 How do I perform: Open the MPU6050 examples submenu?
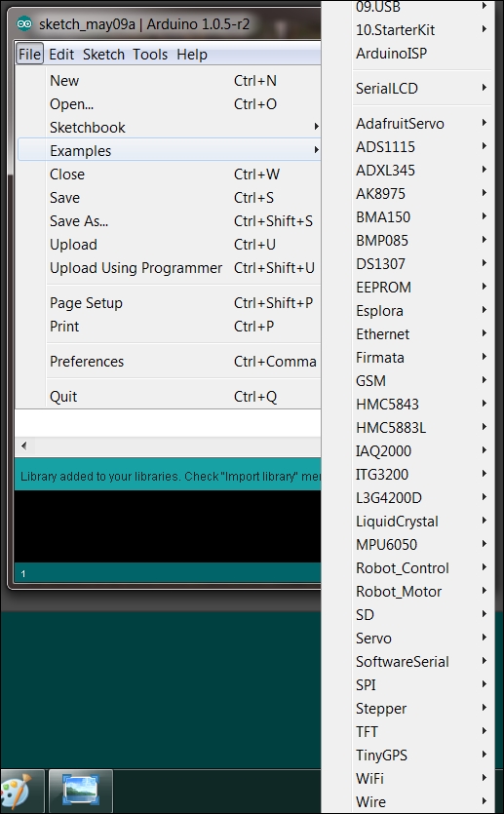[421, 545]
